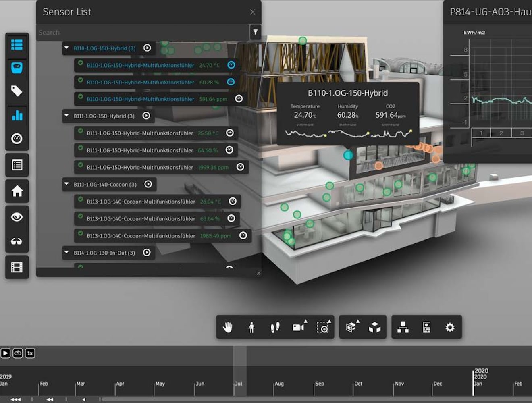This screenshot has width=532, height=403.
Task: Select the gauge/dashboard icon in left sidebar
Action: click(17, 139)
